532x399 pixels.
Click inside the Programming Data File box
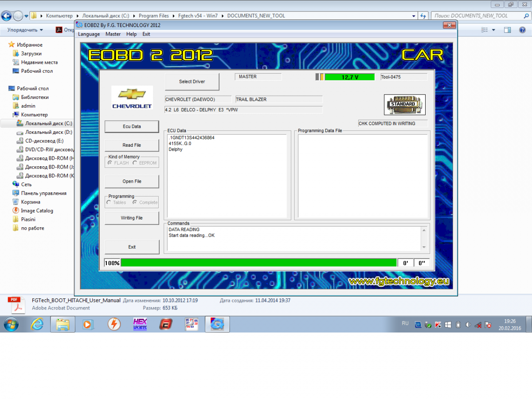tap(362, 176)
